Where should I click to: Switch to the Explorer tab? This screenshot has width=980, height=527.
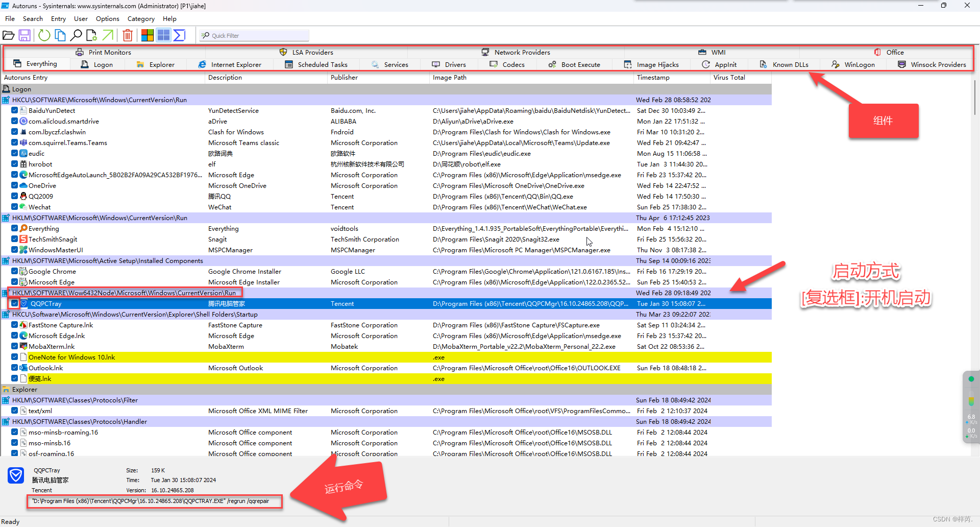tap(156, 64)
